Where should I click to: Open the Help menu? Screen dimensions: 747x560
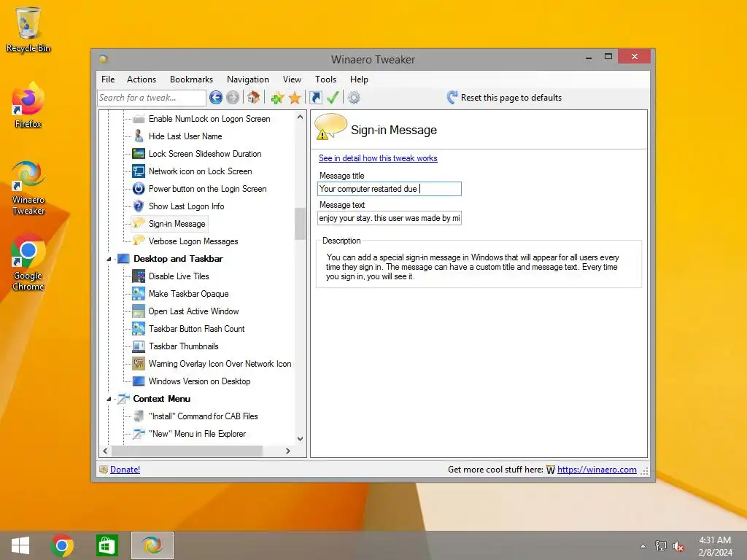pyautogui.click(x=359, y=79)
